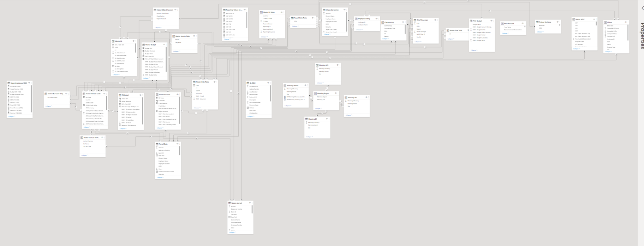Toggle visibility of Master FX Rates table
This screenshot has height=246, width=644.
pos(281,12)
